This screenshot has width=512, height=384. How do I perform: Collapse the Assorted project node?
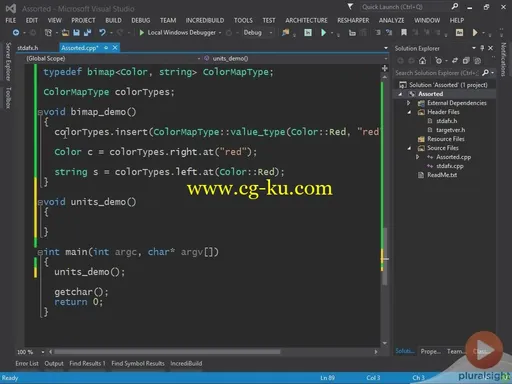(400, 94)
